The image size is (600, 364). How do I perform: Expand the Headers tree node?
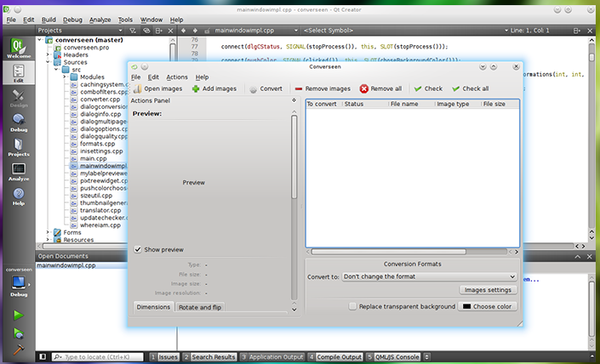tap(48, 54)
